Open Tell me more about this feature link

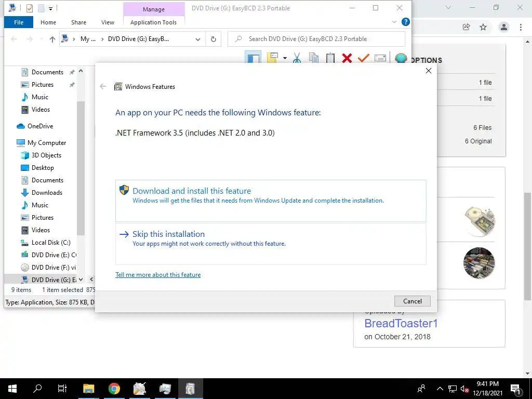coord(158,275)
